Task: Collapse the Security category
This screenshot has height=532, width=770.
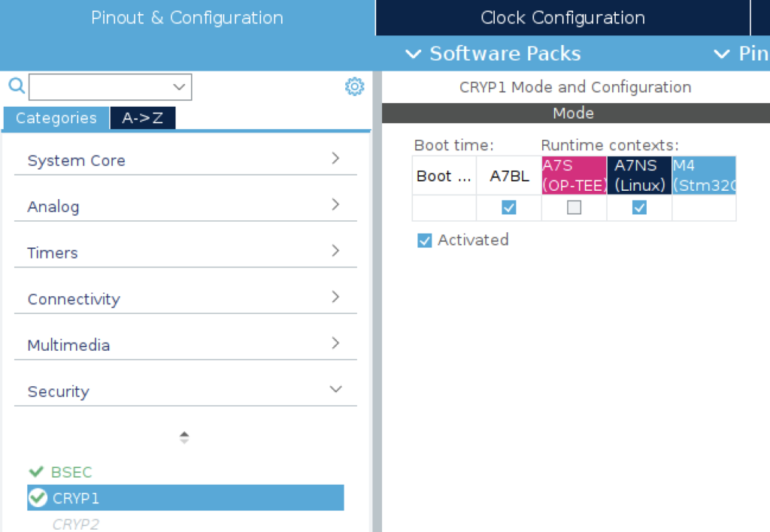Action: [186, 391]
